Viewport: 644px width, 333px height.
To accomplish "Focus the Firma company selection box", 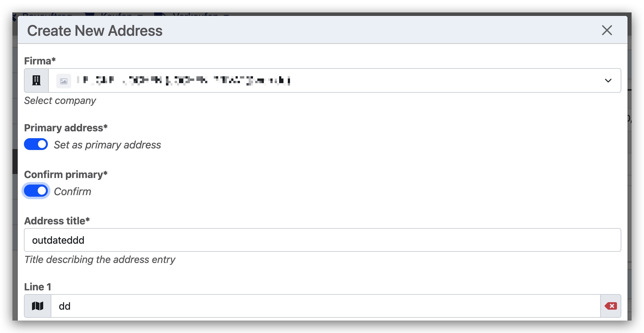I will [311, 80].
